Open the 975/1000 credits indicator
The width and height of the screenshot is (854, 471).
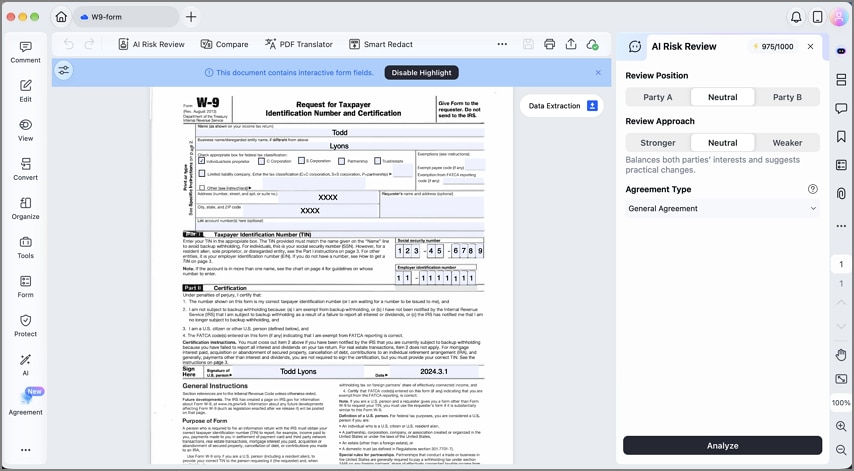coord(773,46)
